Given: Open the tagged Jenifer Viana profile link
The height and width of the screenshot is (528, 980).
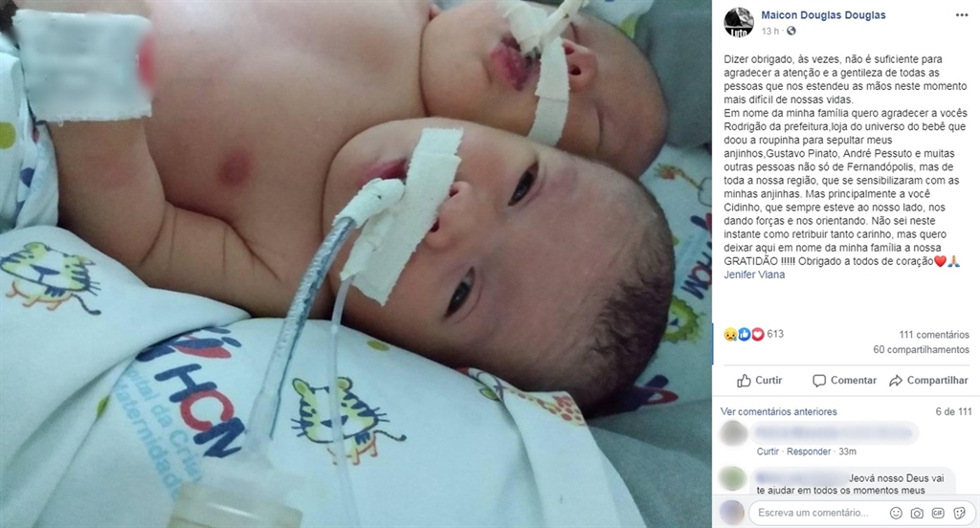Looking at the screenshot, I should click(754, 275).
